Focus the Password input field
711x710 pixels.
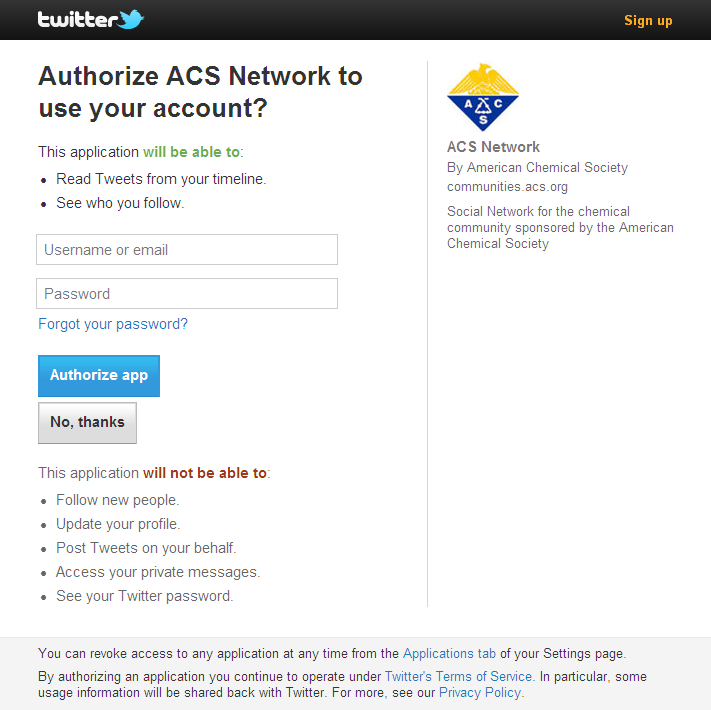pos(187,294)
